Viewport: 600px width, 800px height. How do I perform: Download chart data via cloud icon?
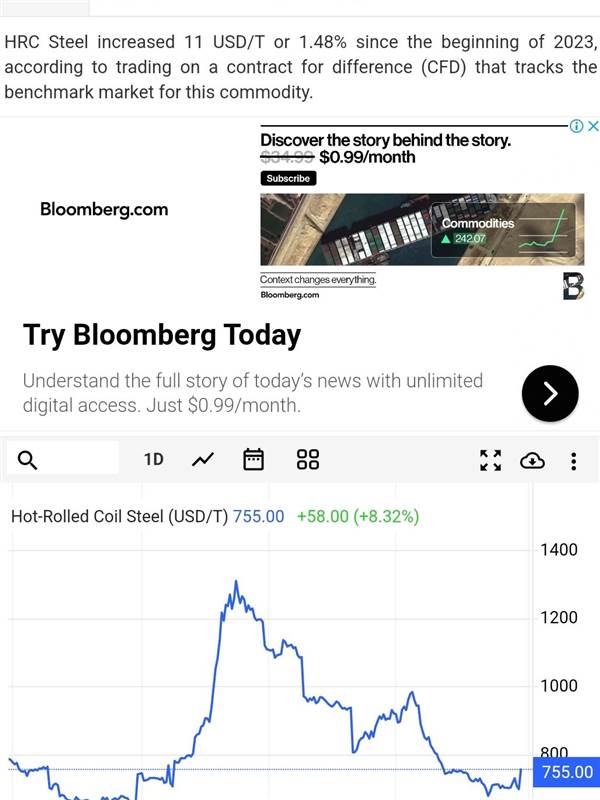(532, 461)
